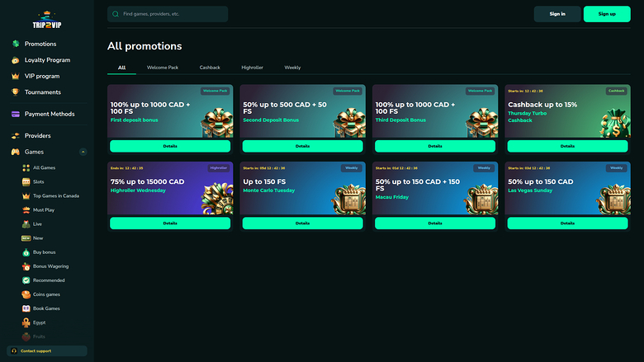Image resolution: width=644 pixels, height=362 pixels.
Task: Click the Weekly tag on Macau Friday card
Action: (484, 168)
